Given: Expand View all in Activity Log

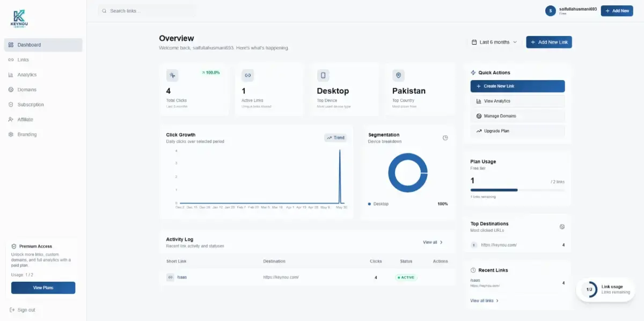Looking at the screenshot, I should [433, 242].
